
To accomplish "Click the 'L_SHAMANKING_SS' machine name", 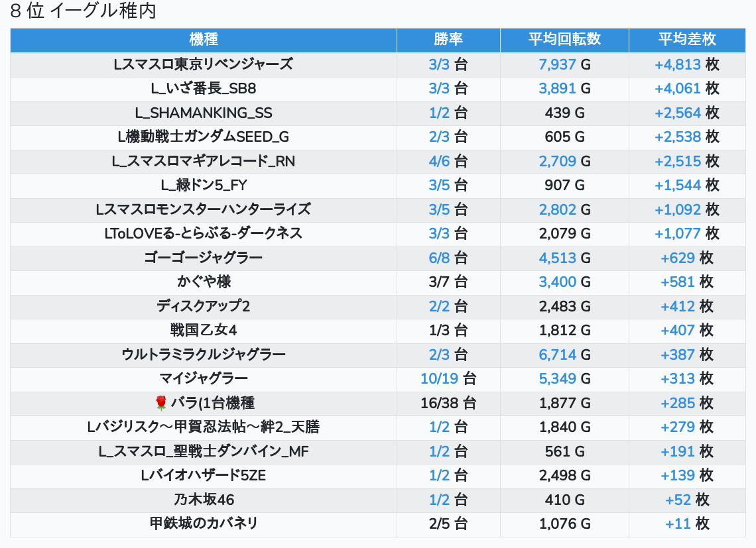I will coord(204,113).
